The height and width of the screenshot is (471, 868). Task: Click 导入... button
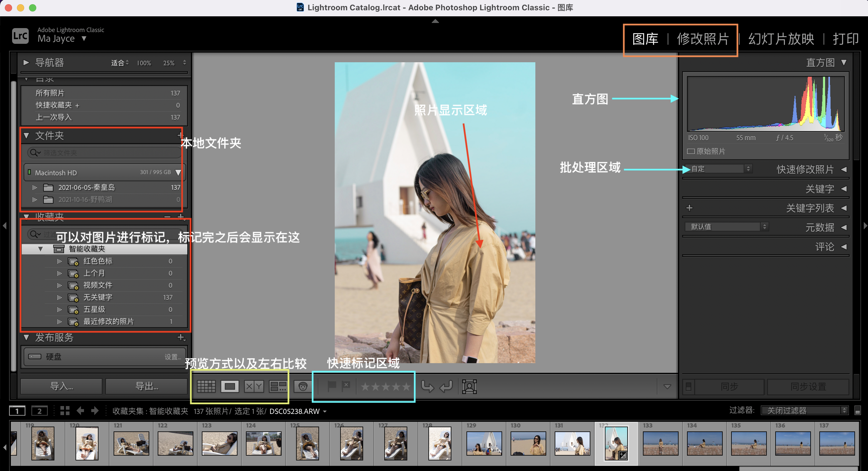pos(61,386)
